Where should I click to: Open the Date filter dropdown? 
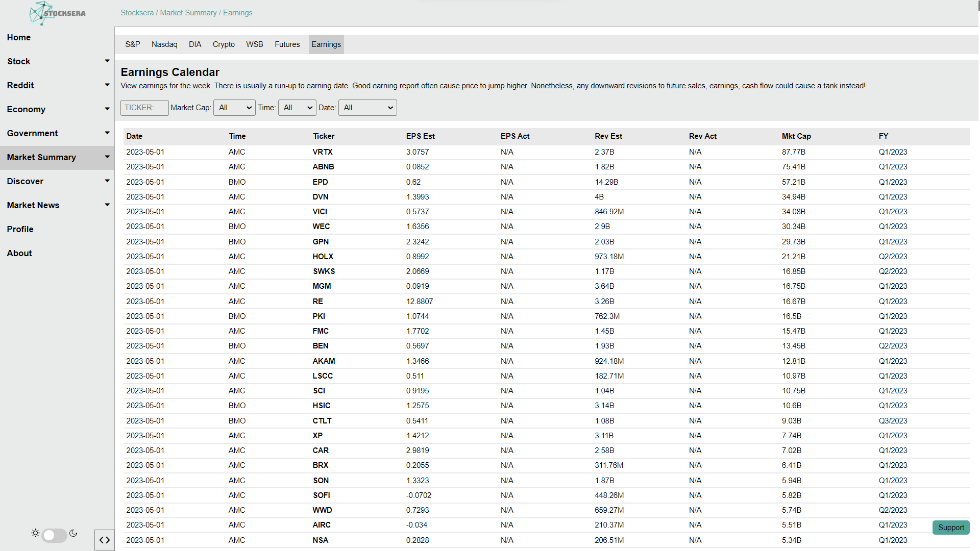click(x=367, y=108)
